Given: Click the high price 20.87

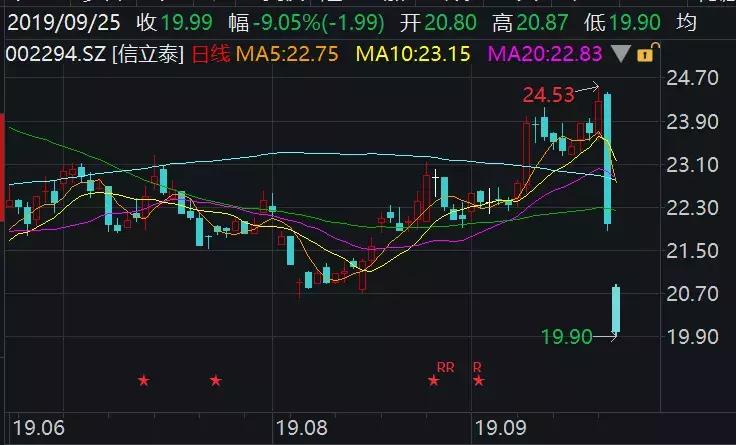Looking at the screenshot, I should (542, 23).
